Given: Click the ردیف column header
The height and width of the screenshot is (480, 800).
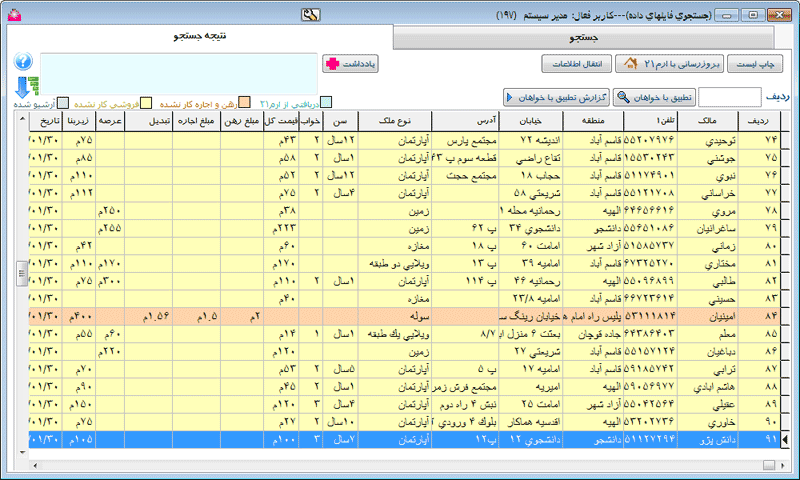Looking at the screenshot, I should pyautogui.click(x=759, y=121).
